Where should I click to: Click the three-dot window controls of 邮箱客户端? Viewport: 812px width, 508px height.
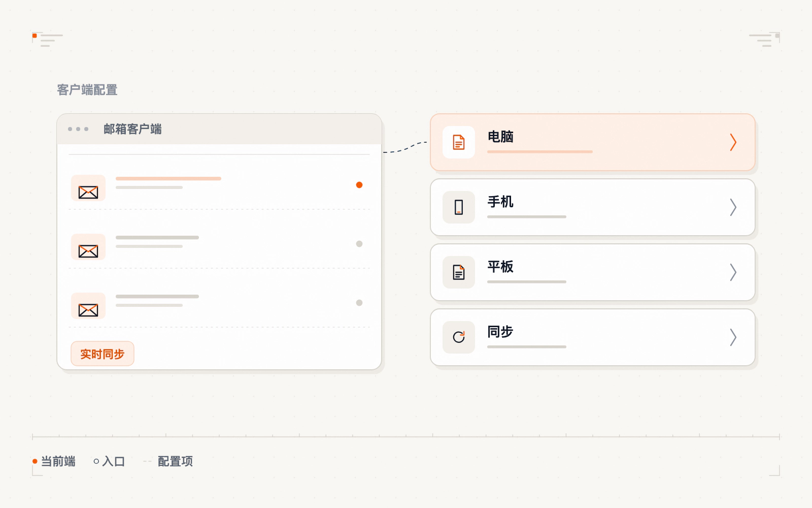click(x=78, y=129)
